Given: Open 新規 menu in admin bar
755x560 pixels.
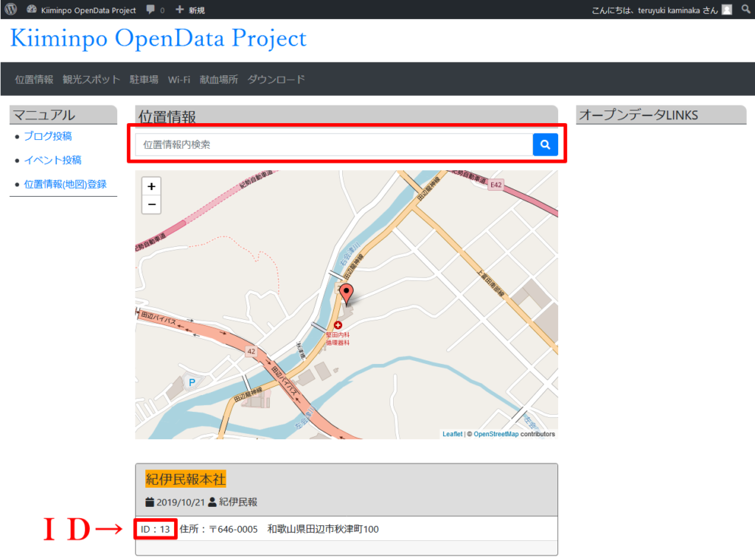Looking at the screenshot, I should tap(190, 10).
